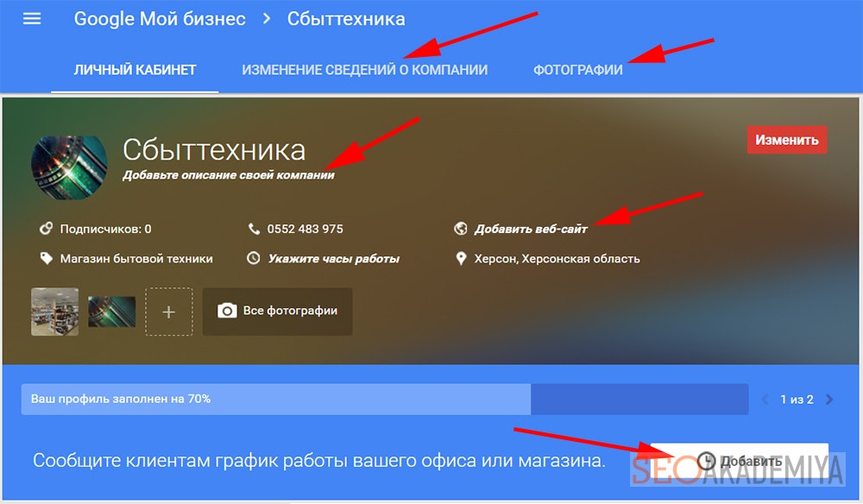863x504 pixels.
Task: Open the first store interior thumbnail
Action: pyautogui.click(x=54, y=312)
